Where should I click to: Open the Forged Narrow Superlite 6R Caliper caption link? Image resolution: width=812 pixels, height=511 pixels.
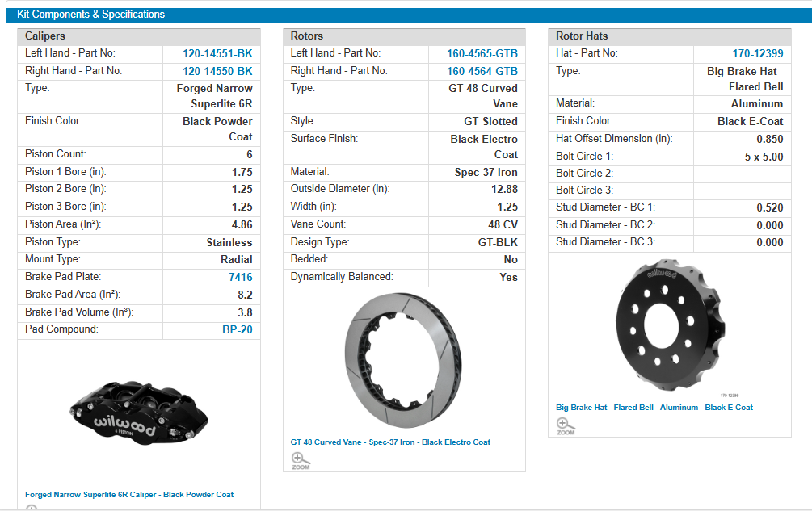[129, 494]
